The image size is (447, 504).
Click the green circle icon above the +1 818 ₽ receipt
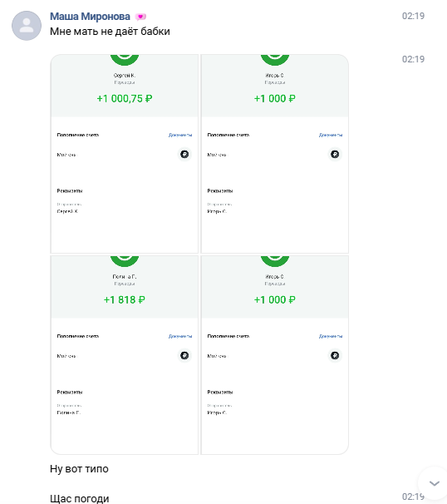click(x=125, y=261)
